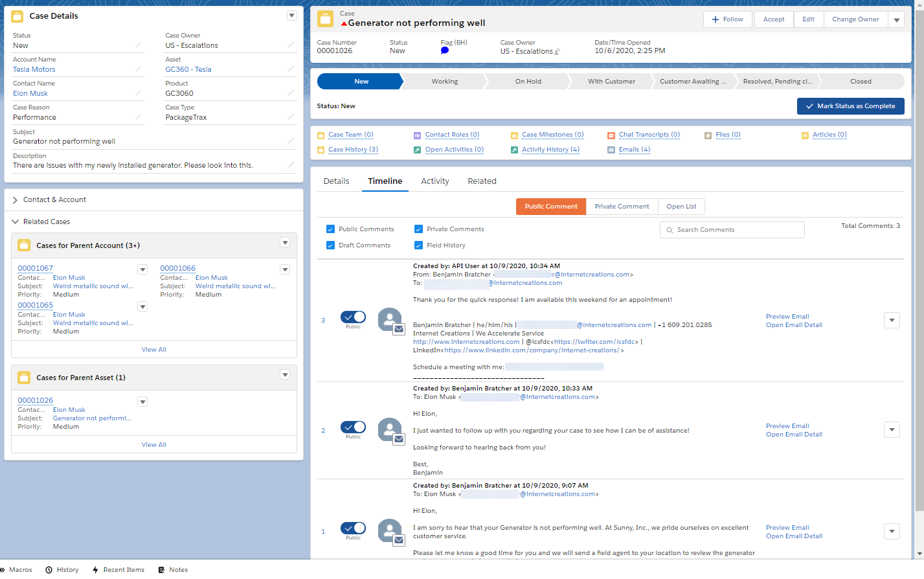Click the Emails related list icon

(x=611, y=150)
